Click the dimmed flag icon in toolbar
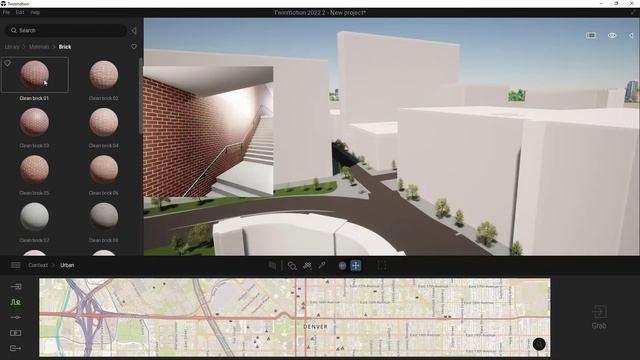 point(272,266)
